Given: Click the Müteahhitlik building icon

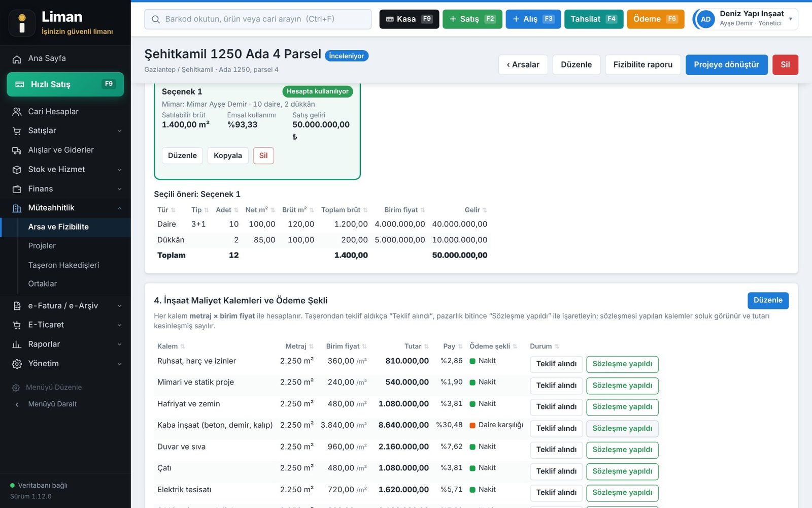Looking at the screenshot, I should click(x=17, y=208).
